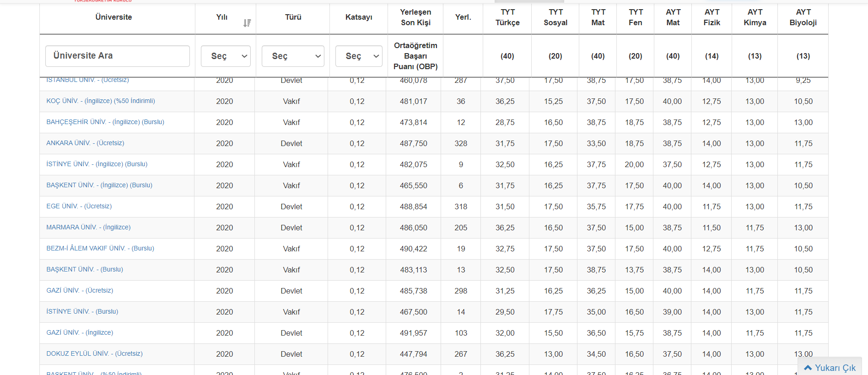
Task: Open BAHÇEŞEHİR ÜNİV. (İngilizce) (Burslu) link
Action: 105,122
